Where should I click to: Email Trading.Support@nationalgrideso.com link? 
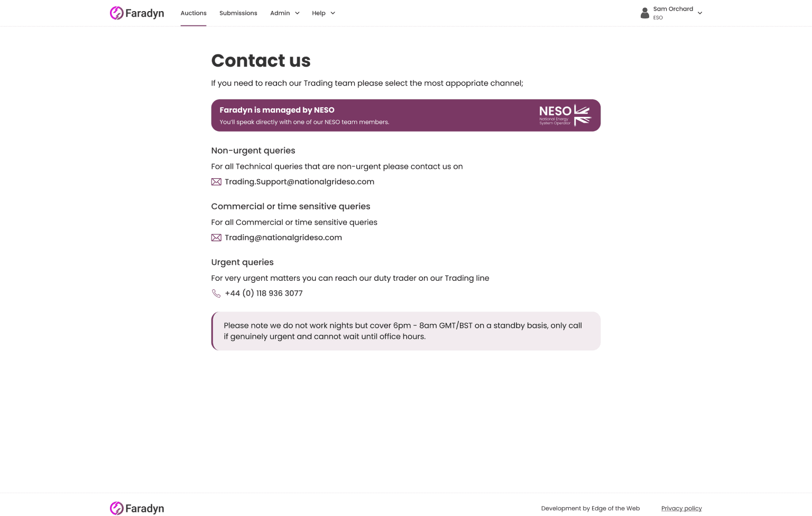click(299, 182)
